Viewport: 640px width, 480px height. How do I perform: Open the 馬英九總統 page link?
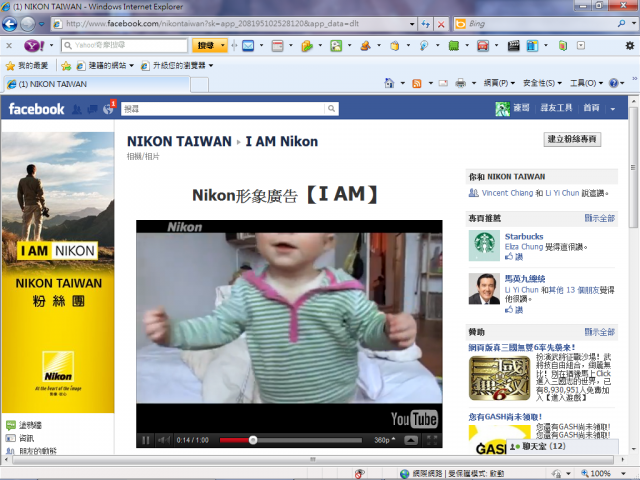click(524, 279)
